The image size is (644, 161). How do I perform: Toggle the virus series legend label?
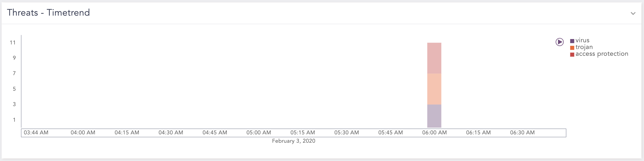tap(582, 40)
